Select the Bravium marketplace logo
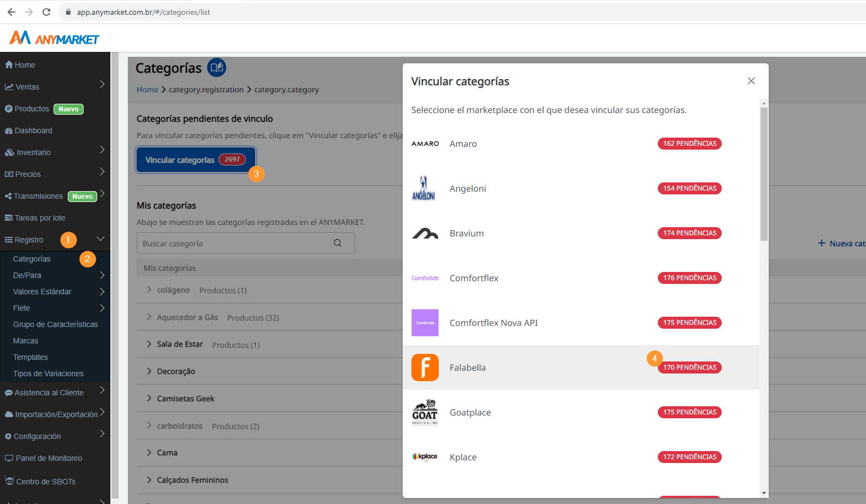866x504 pixels. click(x=425, y=233)
